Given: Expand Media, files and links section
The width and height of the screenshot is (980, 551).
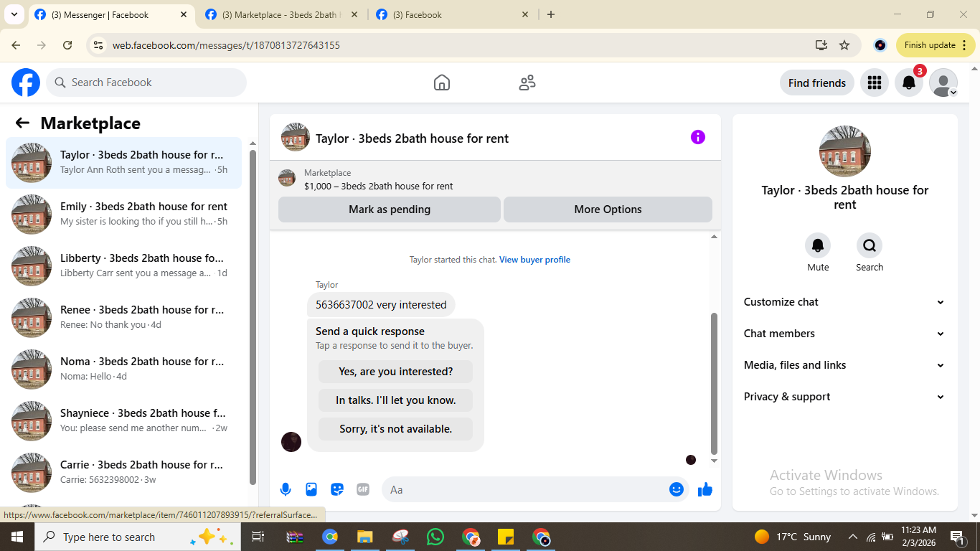Looking at the screenshot, I should [844, 365].
